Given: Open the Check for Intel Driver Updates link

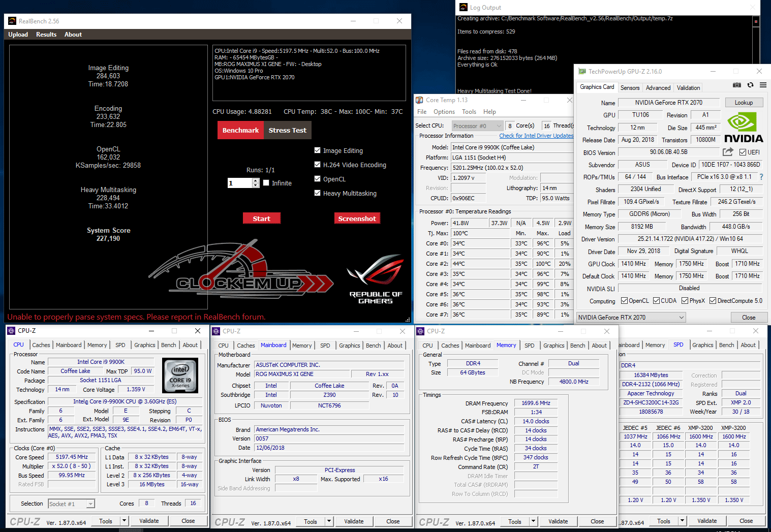Looking at the screenshot, I should tap(536, 136).
